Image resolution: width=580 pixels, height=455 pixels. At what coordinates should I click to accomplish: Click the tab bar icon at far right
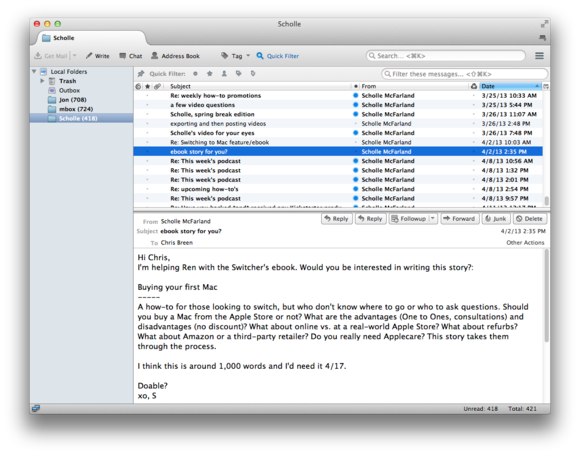coord(543,37)
